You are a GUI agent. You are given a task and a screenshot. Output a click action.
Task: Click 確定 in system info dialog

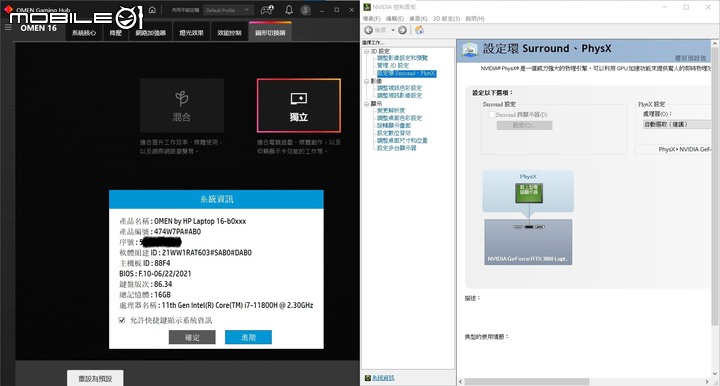pos(192,337)
